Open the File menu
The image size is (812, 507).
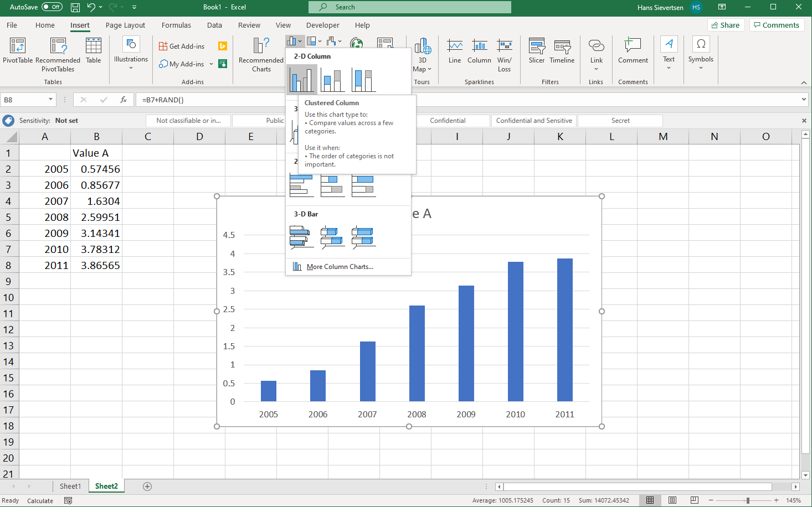coord(12,25)
